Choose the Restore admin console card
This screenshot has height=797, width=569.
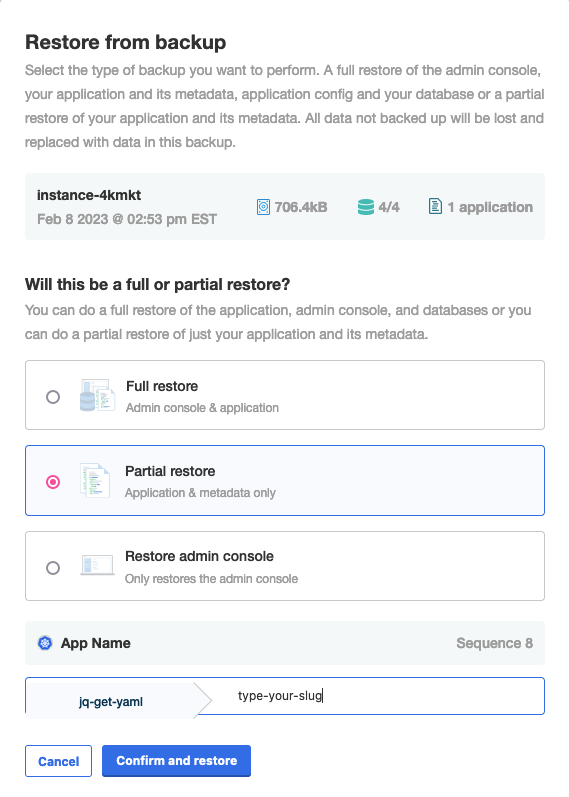pyautogui.click(x=285, y=566)
